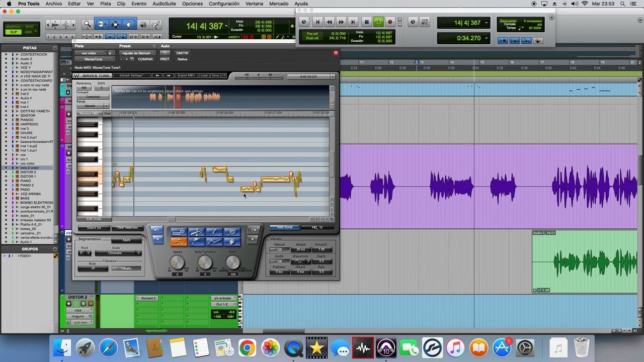Click return to zero in transport
The width and height of the screenshot is (644, 362).
[x=317, y=22]
